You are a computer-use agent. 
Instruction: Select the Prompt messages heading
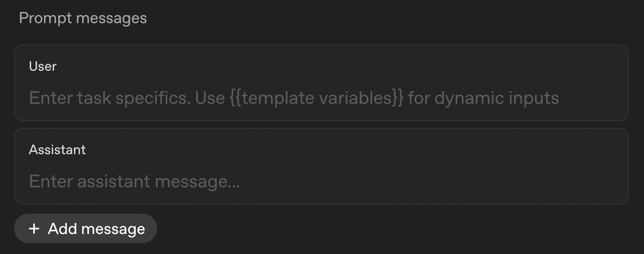point(83,18)
